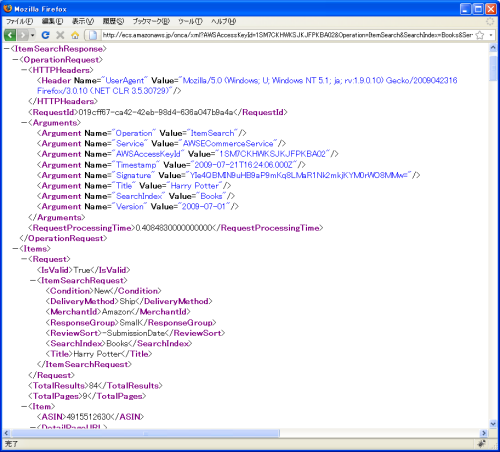Viewport: 500px width, 452px height.
Task: Collapse the Request node under Items
Action: point(24,259)
